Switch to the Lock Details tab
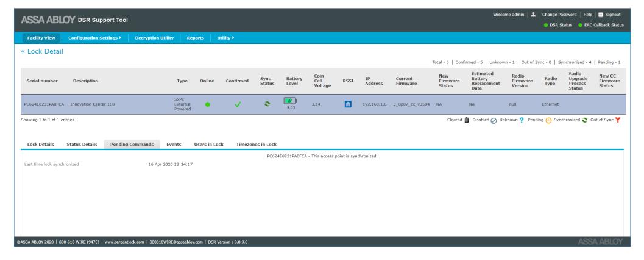644x260 pixels. click(x=41, y=145)
